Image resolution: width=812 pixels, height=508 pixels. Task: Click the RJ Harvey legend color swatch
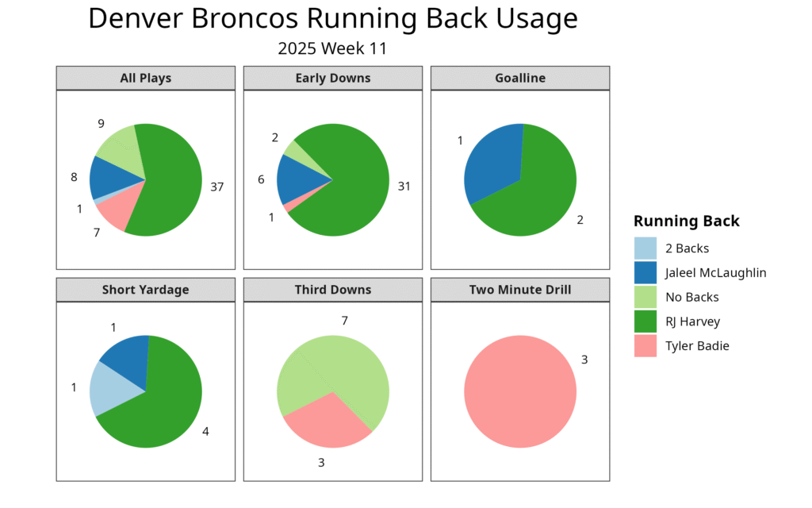645,321
